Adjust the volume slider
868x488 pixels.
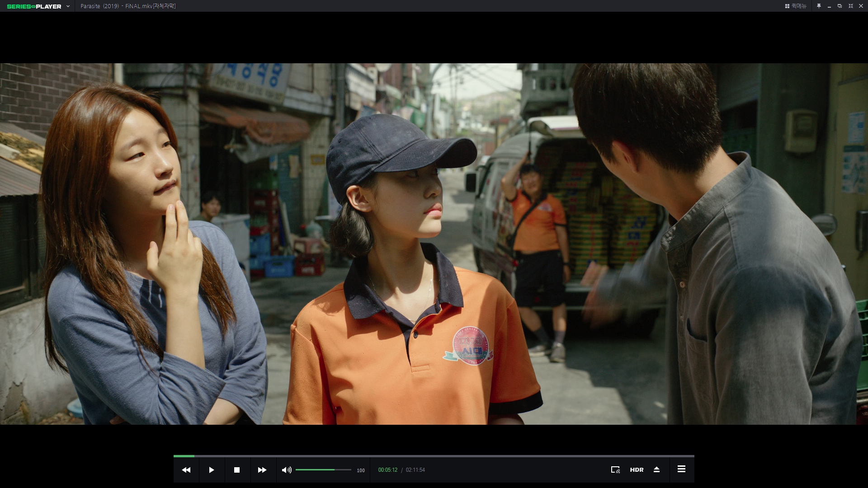(x=323, y=470)
